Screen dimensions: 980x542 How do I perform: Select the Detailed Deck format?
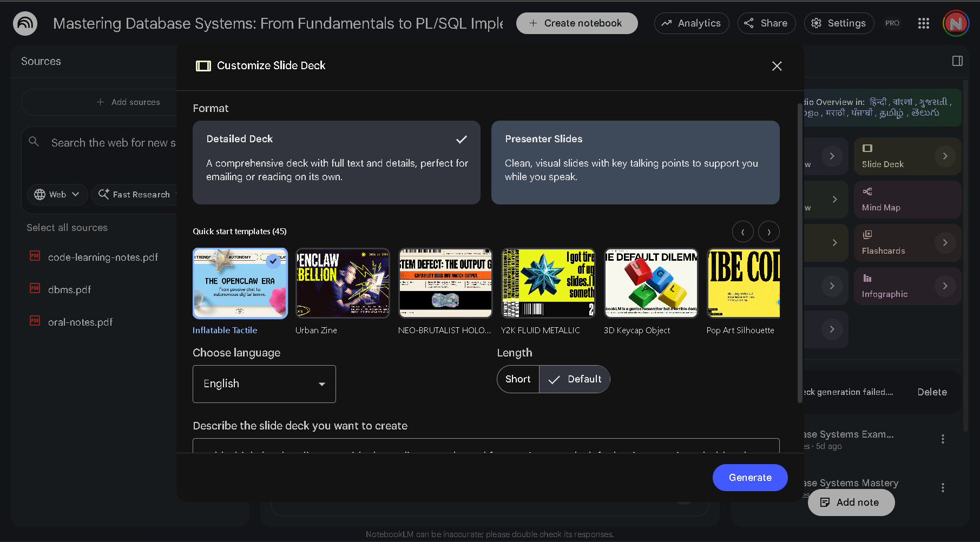point(337,162)
